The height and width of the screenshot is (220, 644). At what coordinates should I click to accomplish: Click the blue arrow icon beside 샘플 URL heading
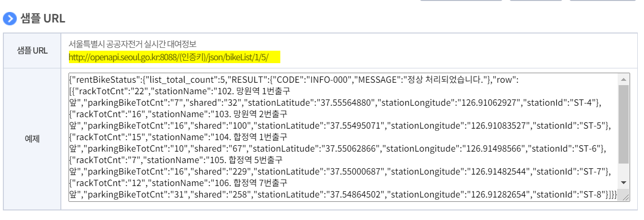pos(10,19)
